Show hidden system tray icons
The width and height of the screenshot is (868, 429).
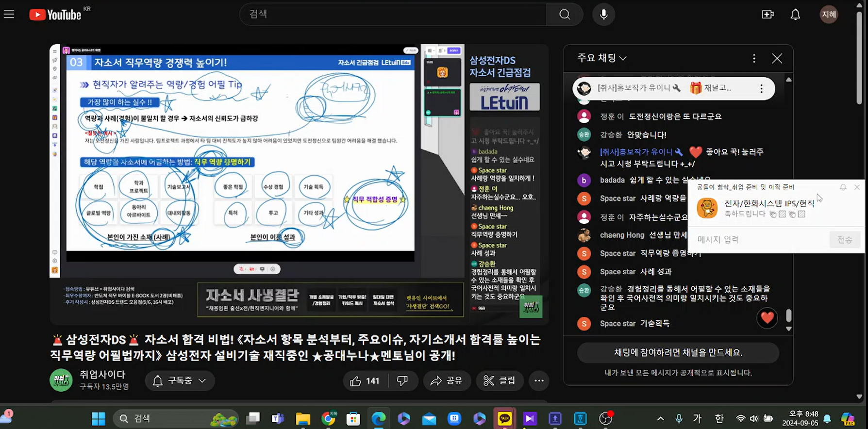pos(661,418)
